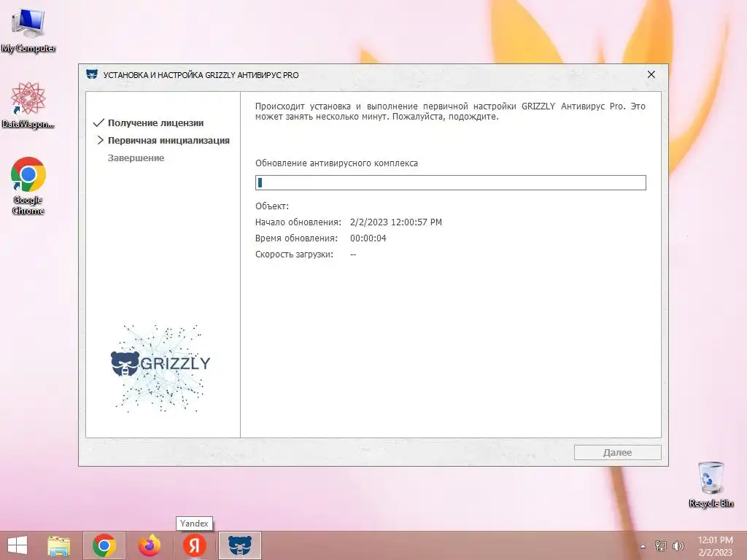The height and width of the screenshot is (560, 747).
Task: Switch to Chrome in the taskbar
Action: click(104, 545)
